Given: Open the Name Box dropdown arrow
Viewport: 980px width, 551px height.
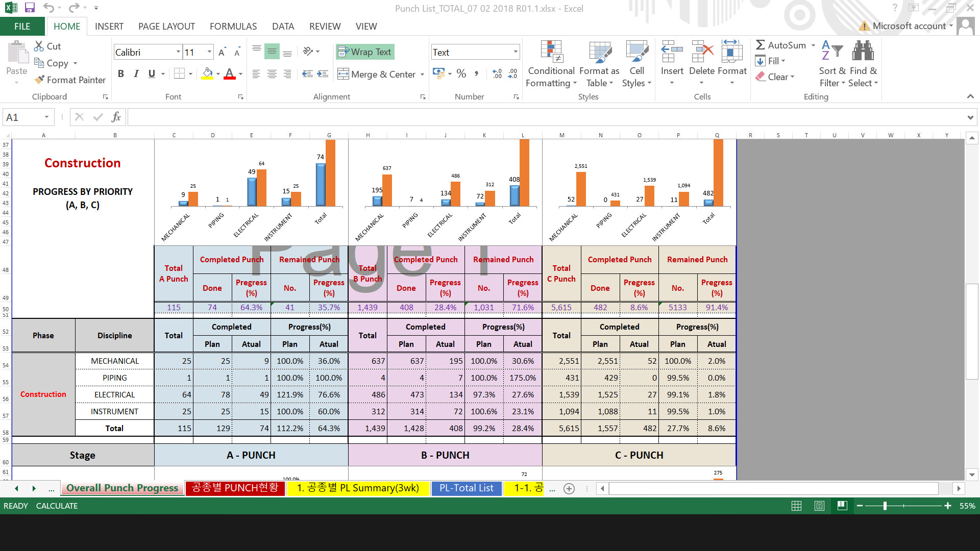Looking at the screenshot, I should (46, 117).
